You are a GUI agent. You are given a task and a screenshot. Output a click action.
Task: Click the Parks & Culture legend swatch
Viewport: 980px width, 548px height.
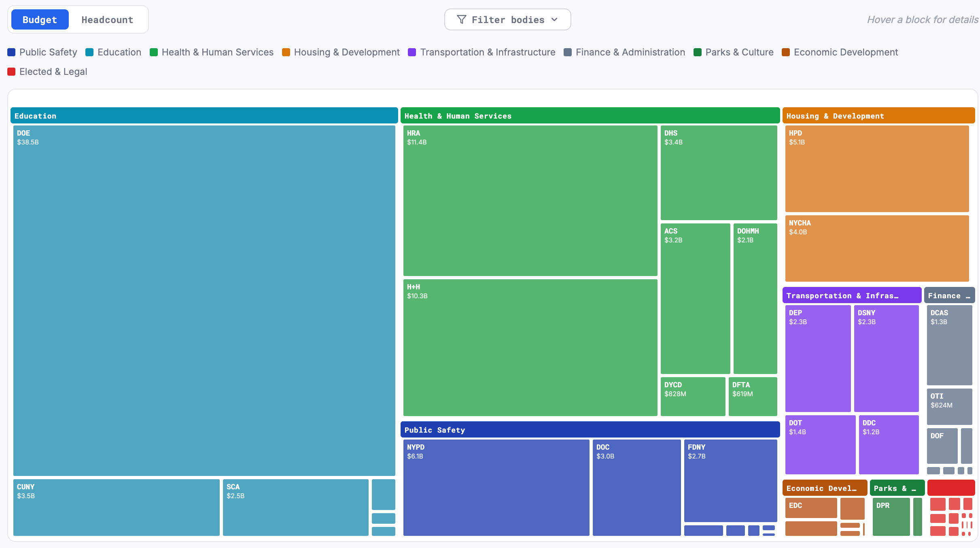[697, 52]
